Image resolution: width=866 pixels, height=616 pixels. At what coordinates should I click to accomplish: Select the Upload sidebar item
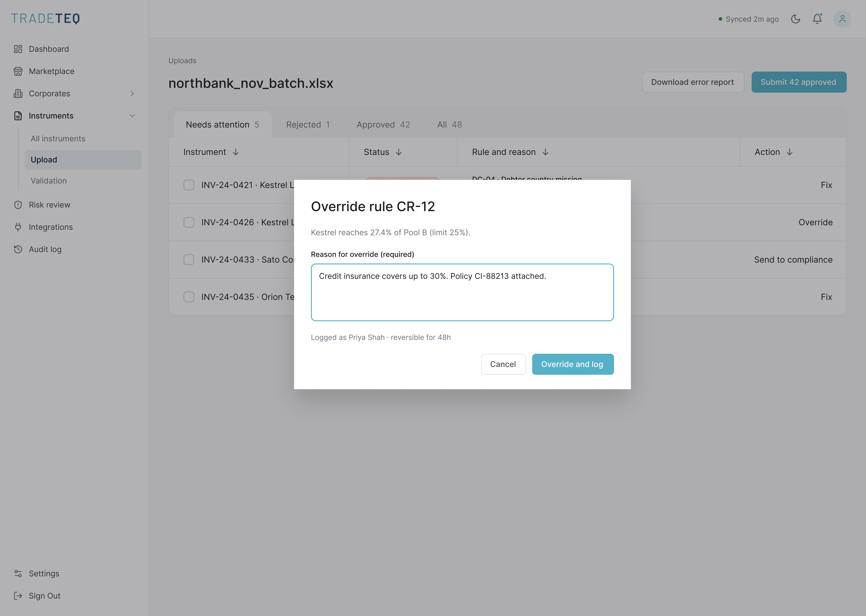point(83,160)
